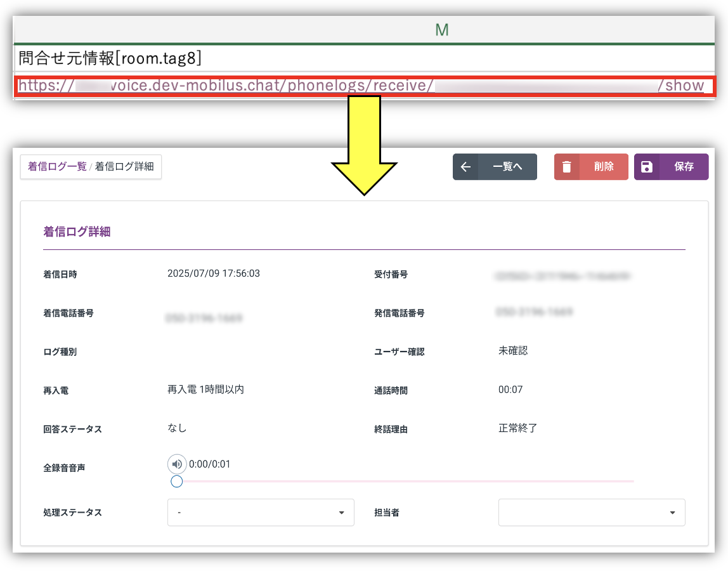Select the 着信ログ詳細 breadcrumb item
The image size is (728, 571).
click(124, 167)
